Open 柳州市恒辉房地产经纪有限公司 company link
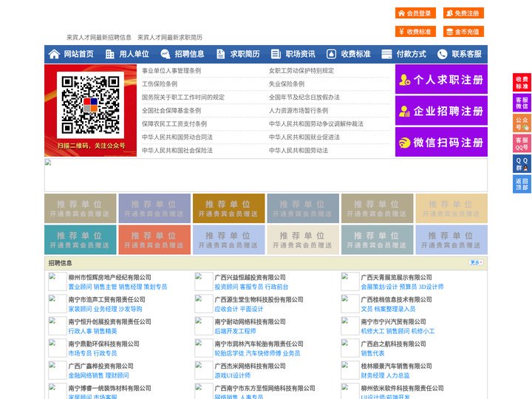 [110, 278]
